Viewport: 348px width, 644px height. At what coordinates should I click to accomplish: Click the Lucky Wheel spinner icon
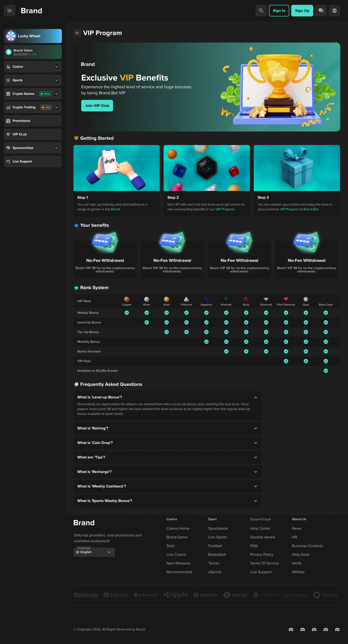(11, 36)
